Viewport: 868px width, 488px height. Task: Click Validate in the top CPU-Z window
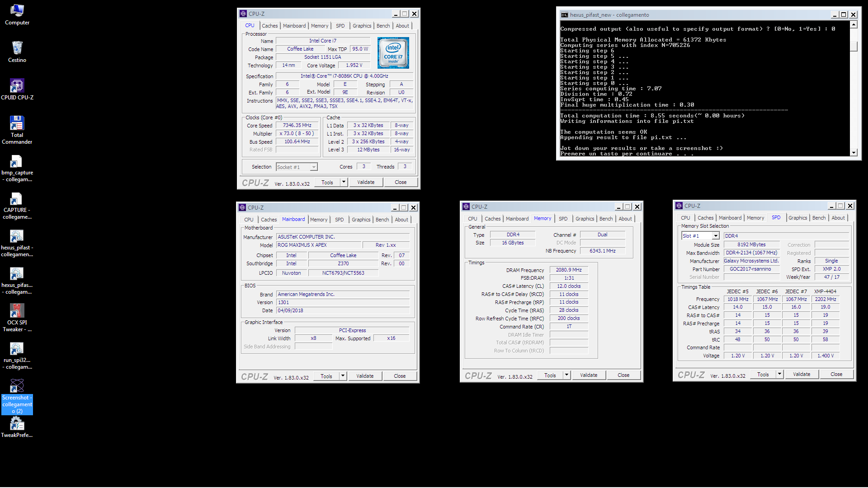tap(366, 182)
